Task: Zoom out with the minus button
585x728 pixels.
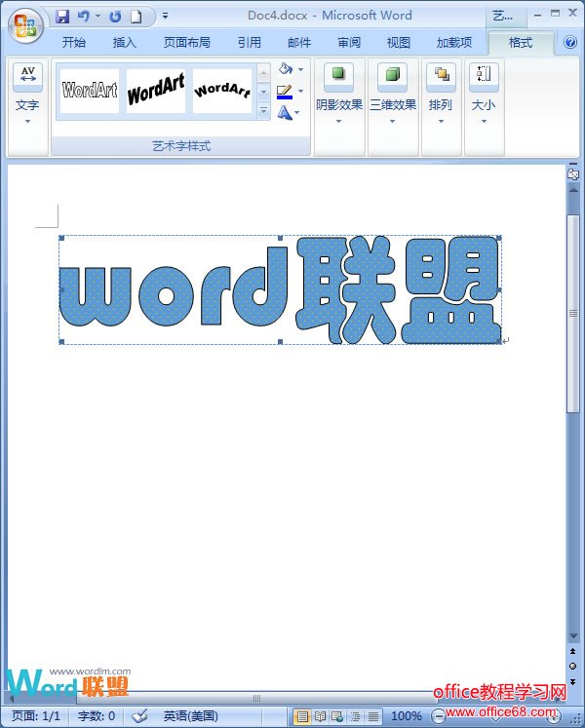Action: click(x=438, y=716)
